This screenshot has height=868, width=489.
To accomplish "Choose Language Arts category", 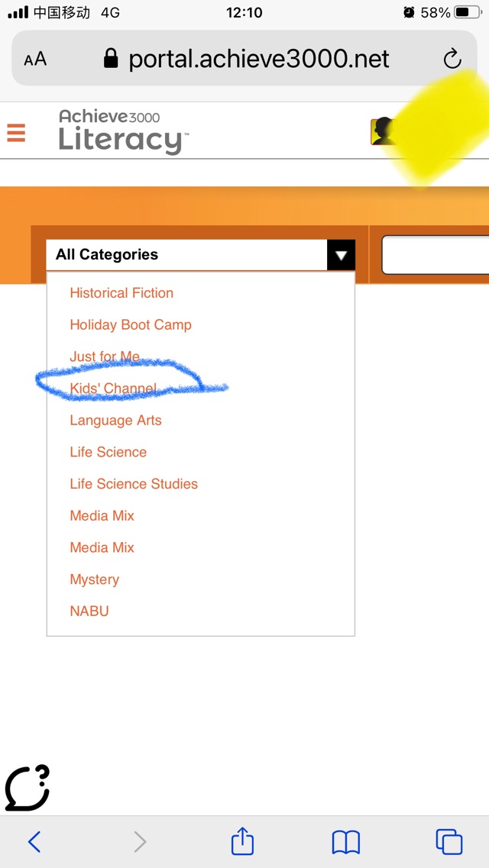I will (115, 420).
